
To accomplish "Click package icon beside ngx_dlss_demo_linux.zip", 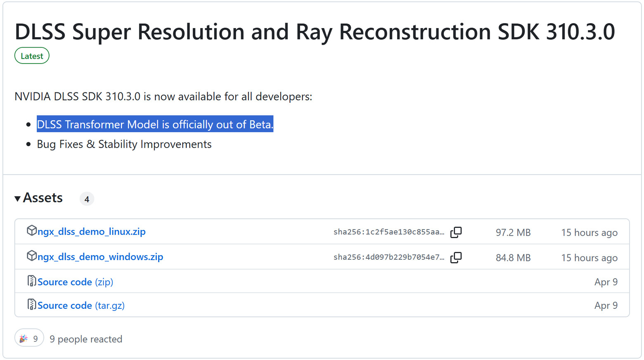I will [32, 230].
